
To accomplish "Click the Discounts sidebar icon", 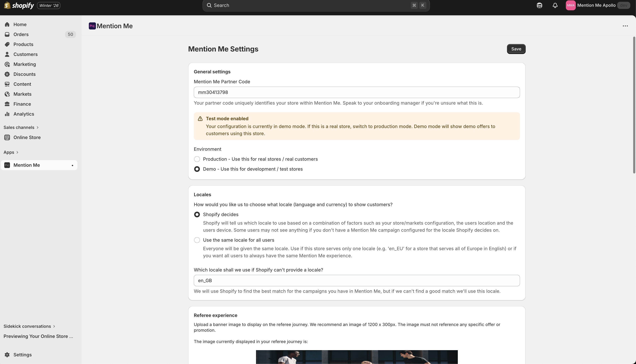I will tap(7, 74).
